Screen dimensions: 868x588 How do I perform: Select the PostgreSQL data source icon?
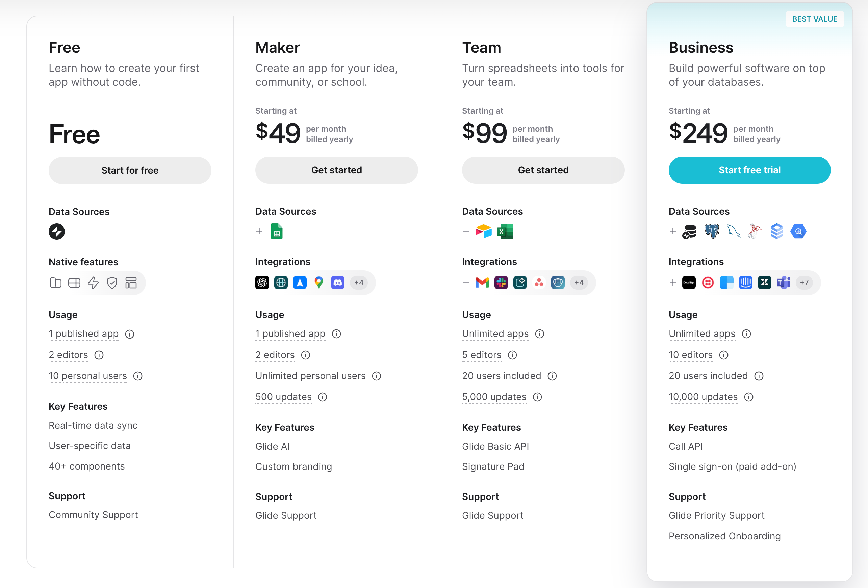pos(712,232)
